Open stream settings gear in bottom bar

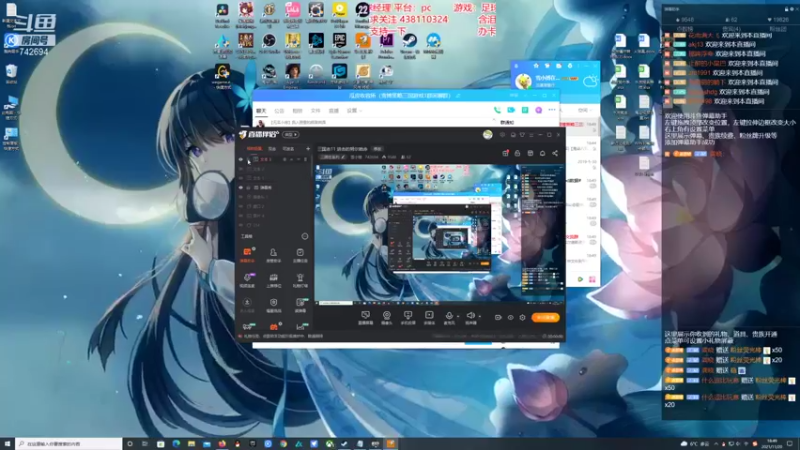coord(522,317)
